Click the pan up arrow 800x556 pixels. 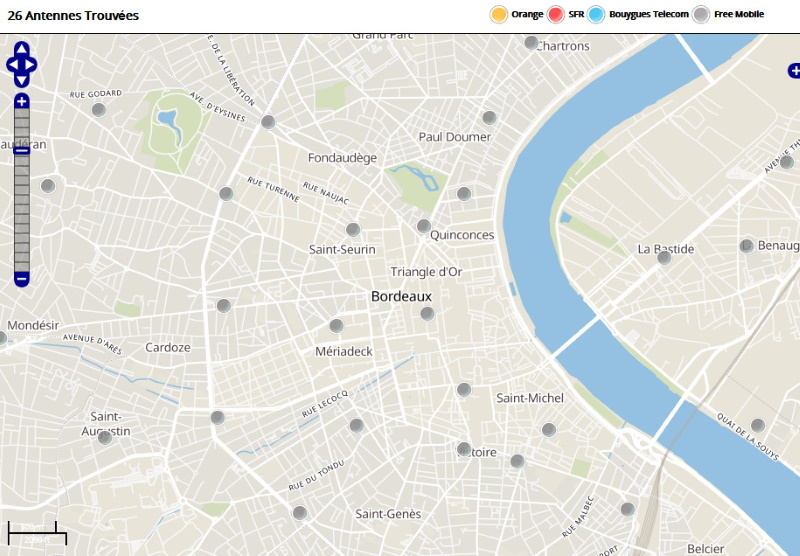click(22, 48)
